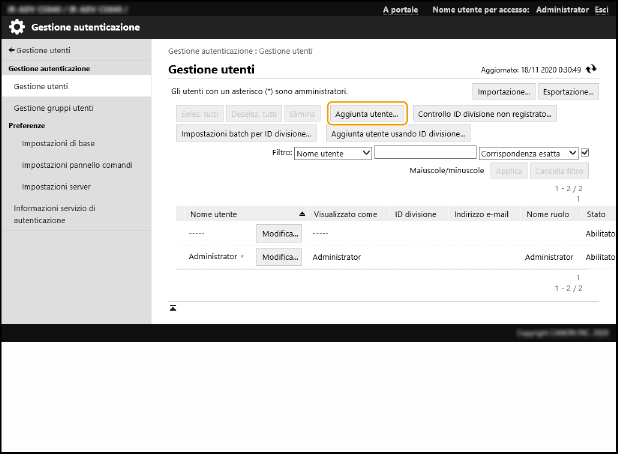Click the scroll-to-top icon below the table
The image size is (618, 454).
click(173, 308)
